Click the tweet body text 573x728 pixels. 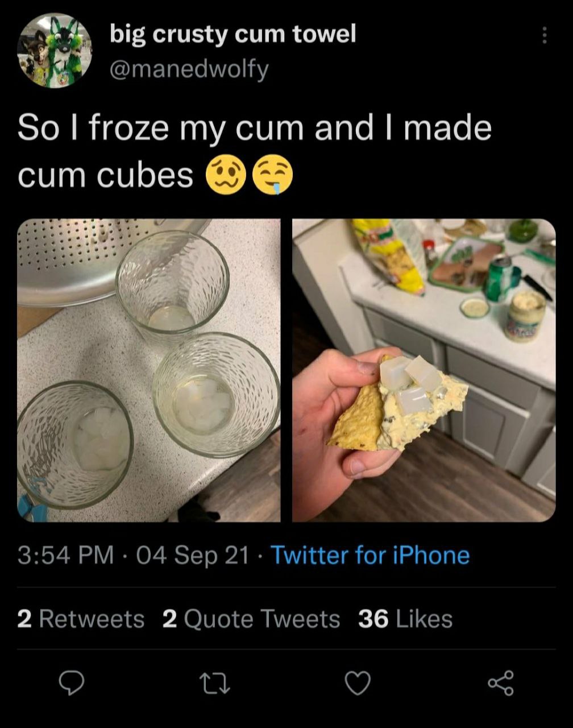pyautogui.click(x=254, y=127)
